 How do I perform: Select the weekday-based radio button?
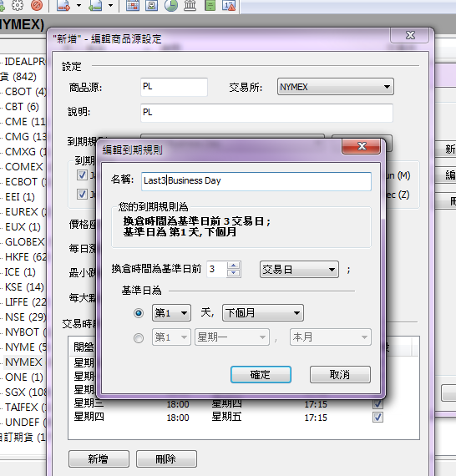(x=139, y=337)
